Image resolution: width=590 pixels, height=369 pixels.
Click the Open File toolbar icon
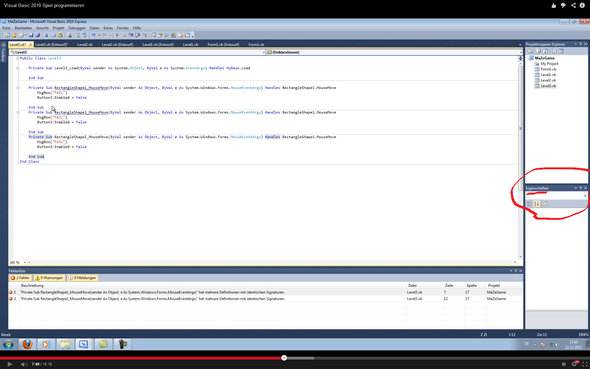(14, 35)
